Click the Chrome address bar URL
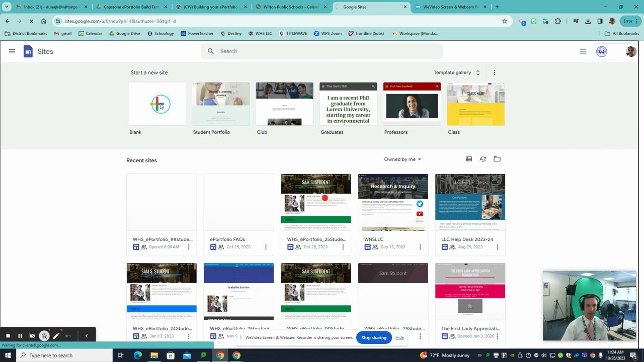This screenshot has width=644, height=362. point(120,21)
